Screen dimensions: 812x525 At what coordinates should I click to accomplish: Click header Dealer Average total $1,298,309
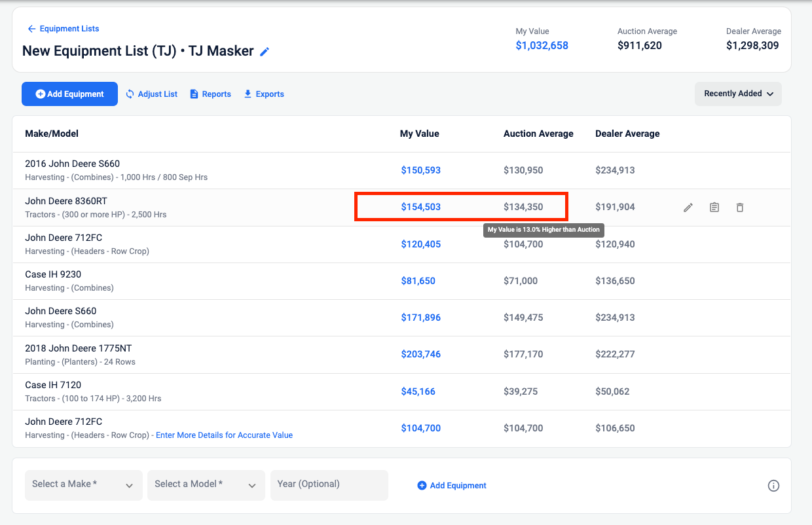point(752,46)
